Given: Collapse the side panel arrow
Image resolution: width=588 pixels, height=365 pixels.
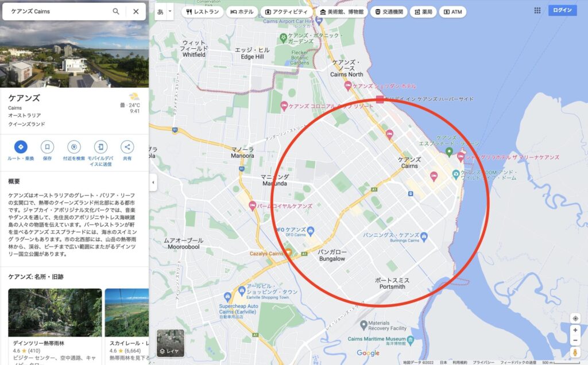Looking at the screenshot, I should pos(153,182).
